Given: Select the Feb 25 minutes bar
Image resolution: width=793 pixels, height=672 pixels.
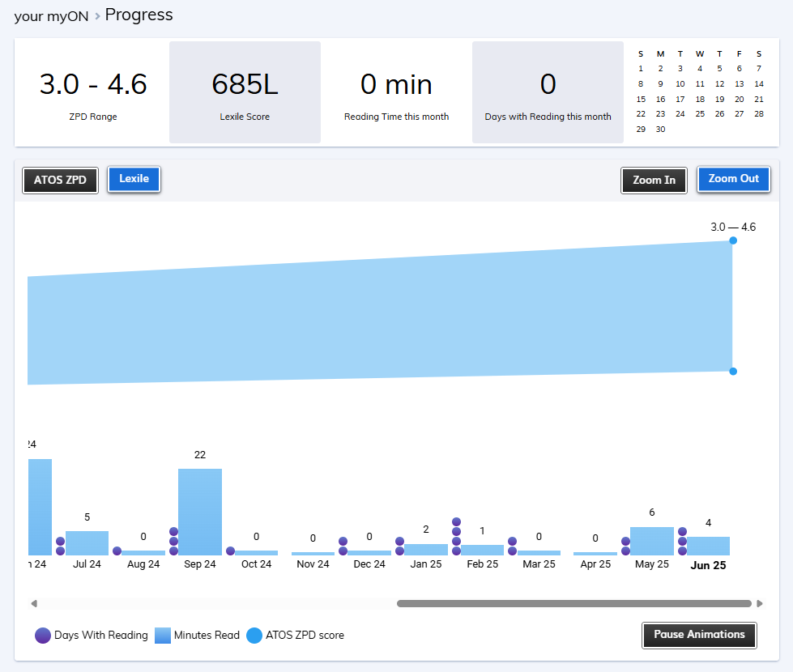Looking at the screenshot, I should point(483,550).
